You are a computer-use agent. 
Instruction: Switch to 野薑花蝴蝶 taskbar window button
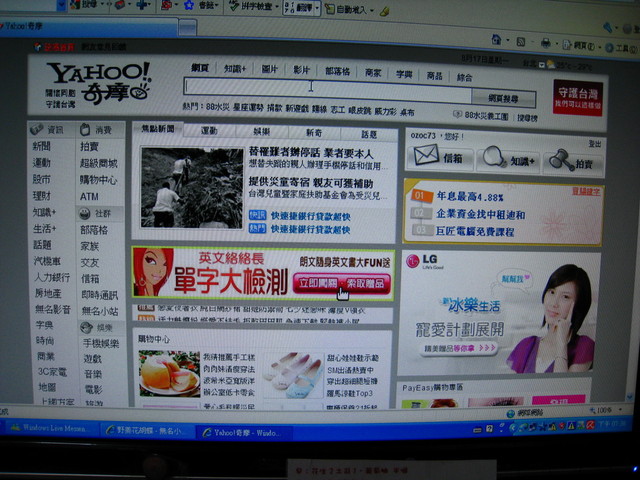coord(148,431)
